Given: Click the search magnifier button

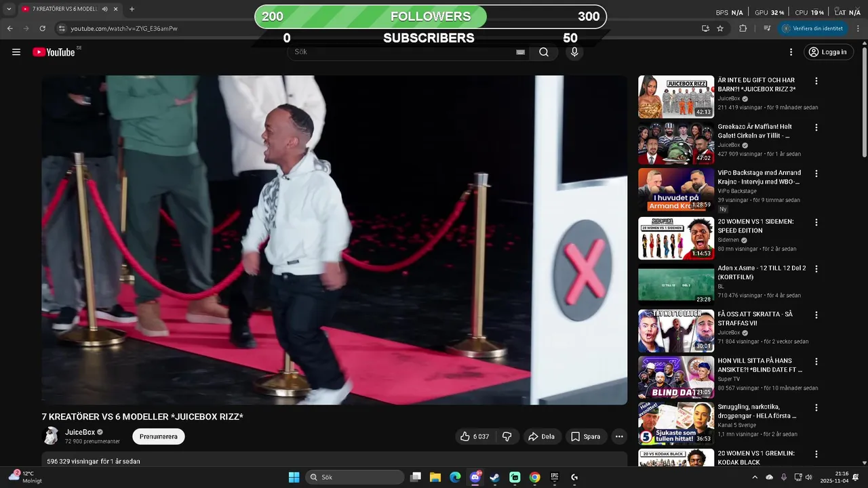Looking at the screenshot, I should pos(544,52).
